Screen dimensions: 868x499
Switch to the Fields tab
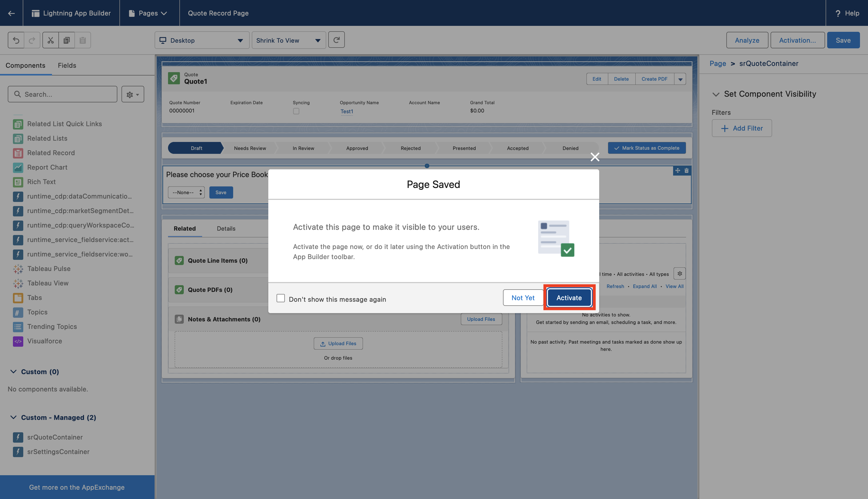pos(67,65)
